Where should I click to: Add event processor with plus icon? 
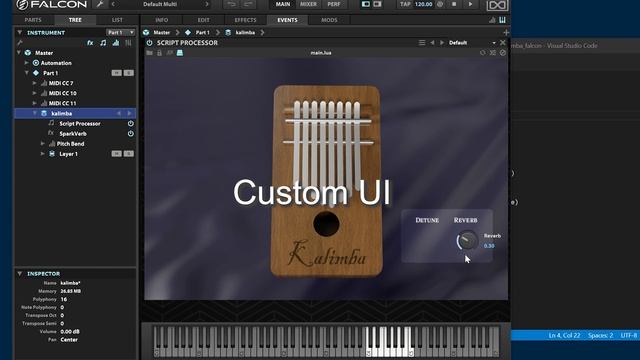click(506, 32)
